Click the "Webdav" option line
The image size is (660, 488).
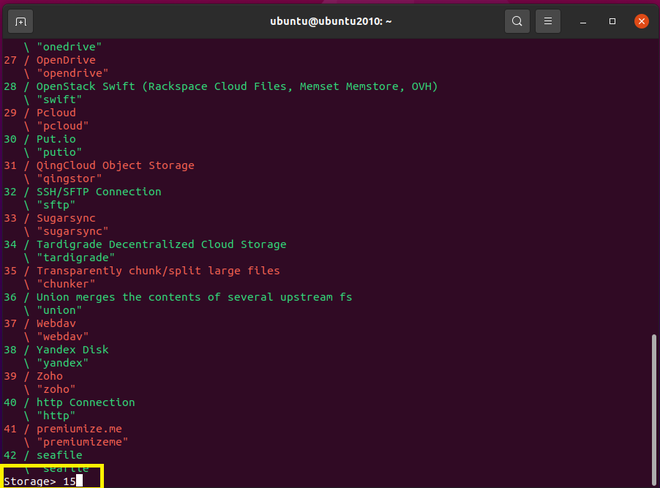pos(59,323)
